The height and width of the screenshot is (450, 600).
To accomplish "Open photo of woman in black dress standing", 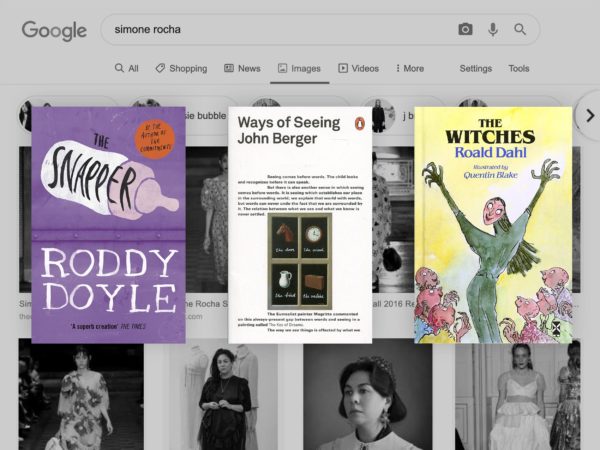I will click(223, 396).
